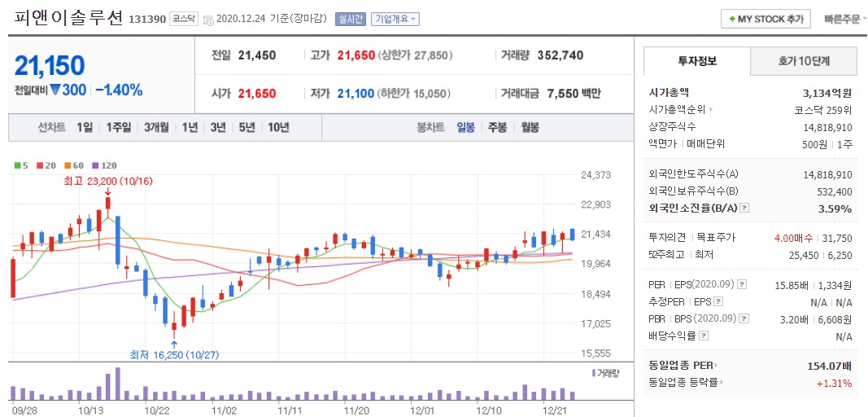Click the orange 60-day moving average legend
Screen dimensions: 868x417
click(74, 165)
